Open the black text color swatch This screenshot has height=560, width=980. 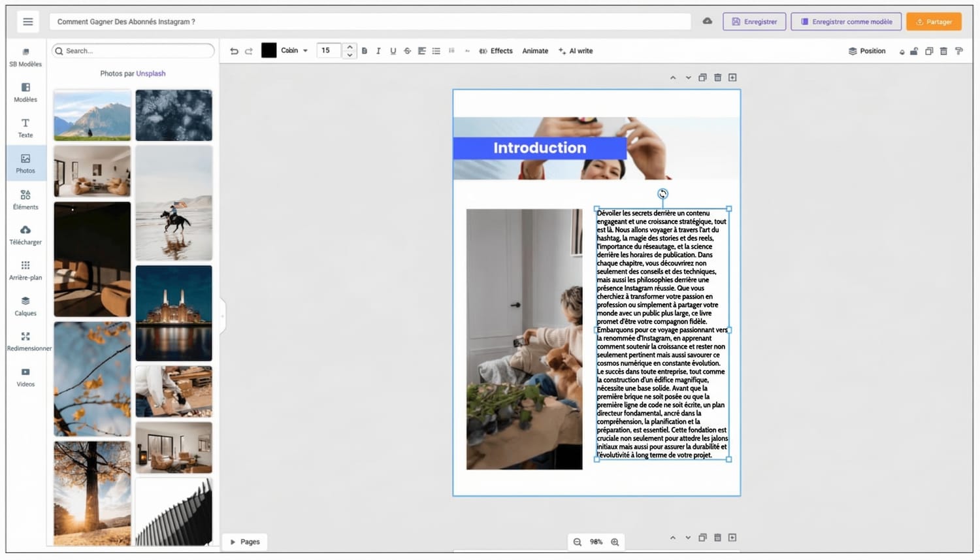[269, 50]
